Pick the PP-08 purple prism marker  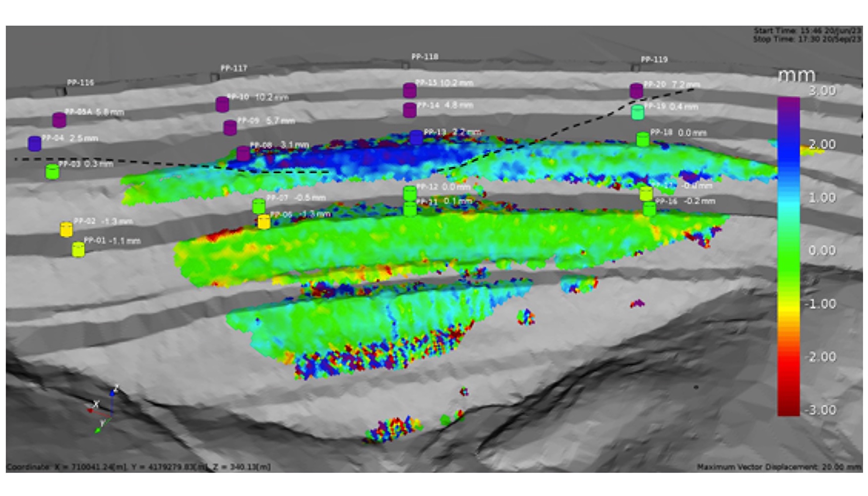point(243,153)
